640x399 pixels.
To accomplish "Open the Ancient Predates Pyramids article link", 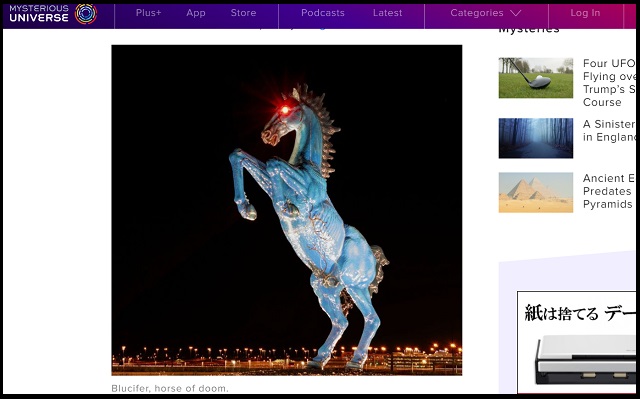I will tap(609, 191).
